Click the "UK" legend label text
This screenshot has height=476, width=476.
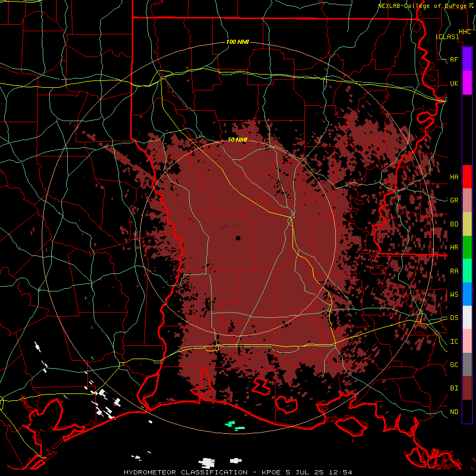tap(454, 83)
